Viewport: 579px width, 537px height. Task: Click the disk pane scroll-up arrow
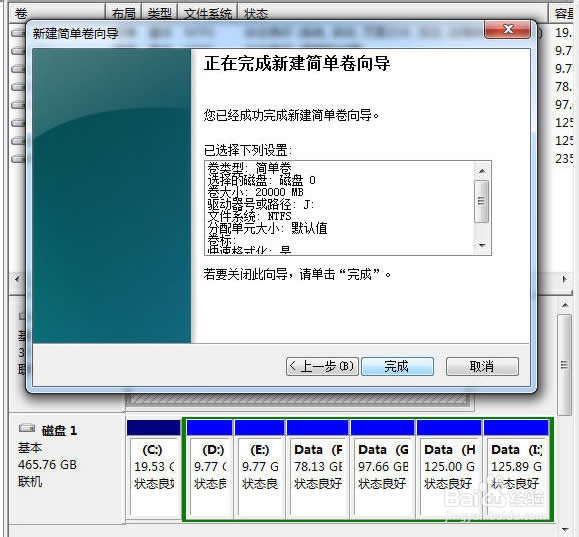coord(565,305)
